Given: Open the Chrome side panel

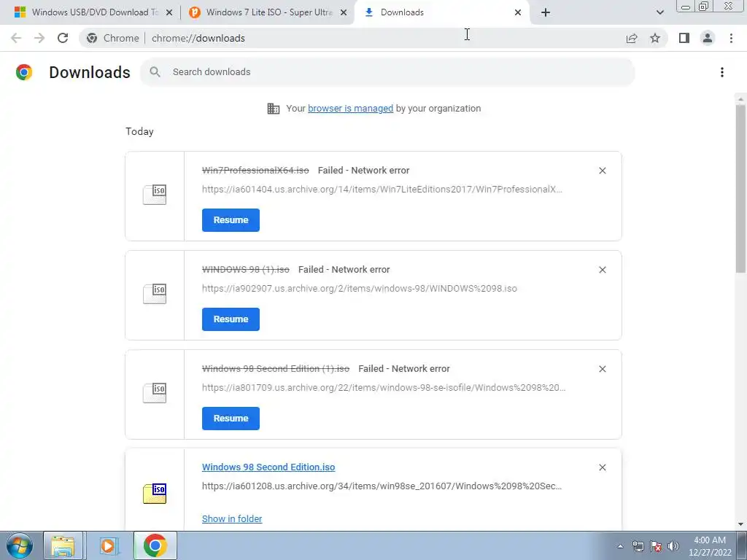Looking at the screenshot, I should (x=684, y=38).
